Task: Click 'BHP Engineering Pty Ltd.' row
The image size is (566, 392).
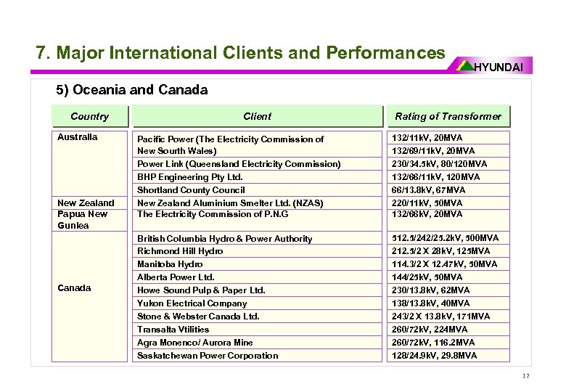Action: 257,177
